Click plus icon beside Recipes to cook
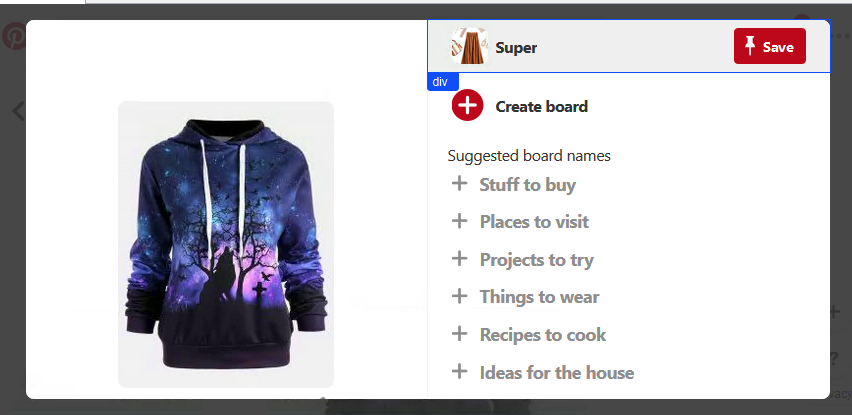 click(460, 334)
